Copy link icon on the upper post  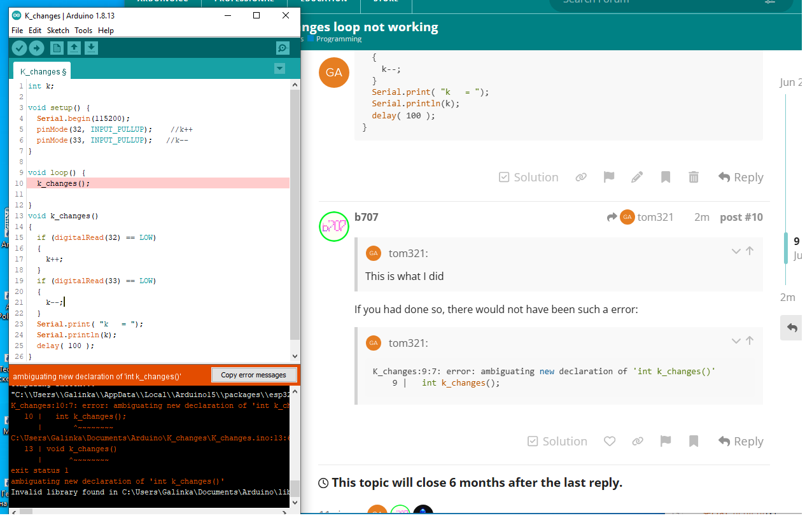click(581, 177)
